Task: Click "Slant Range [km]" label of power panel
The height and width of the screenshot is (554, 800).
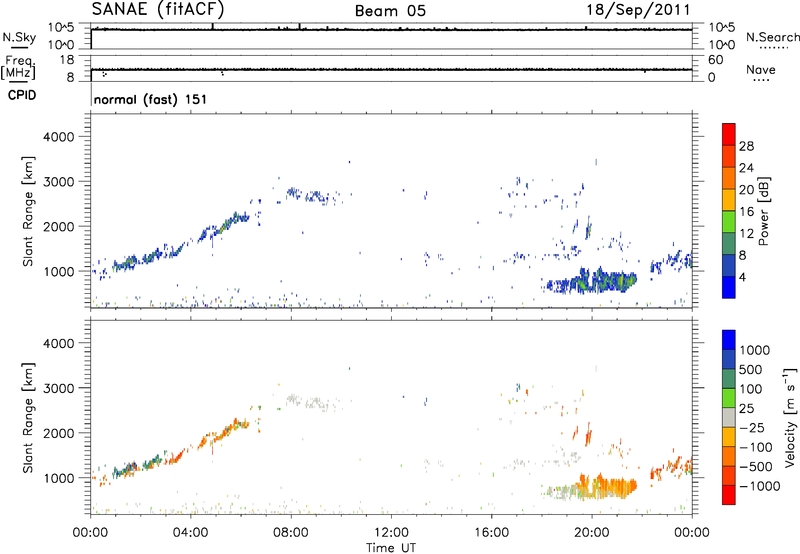Action: pyautogui.click(x=28, y=211)
